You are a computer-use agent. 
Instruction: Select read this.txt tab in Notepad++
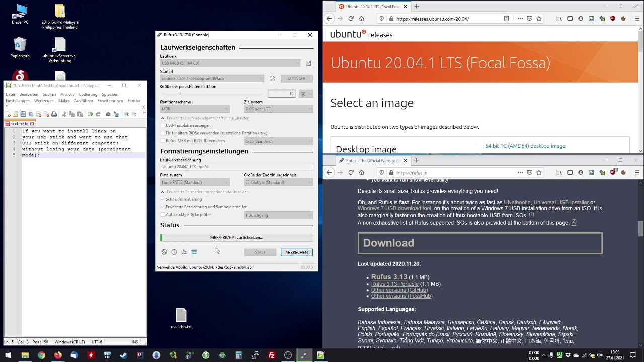point(19,124)
